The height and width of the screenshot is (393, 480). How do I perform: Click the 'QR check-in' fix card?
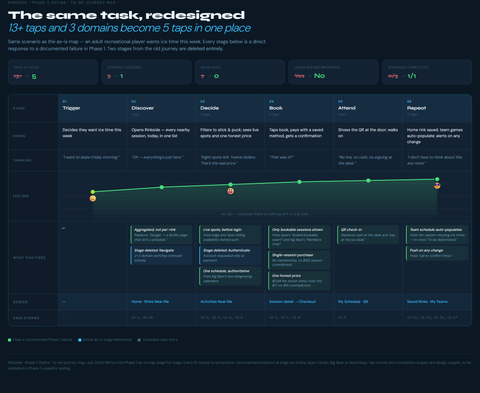click(368, 234)
